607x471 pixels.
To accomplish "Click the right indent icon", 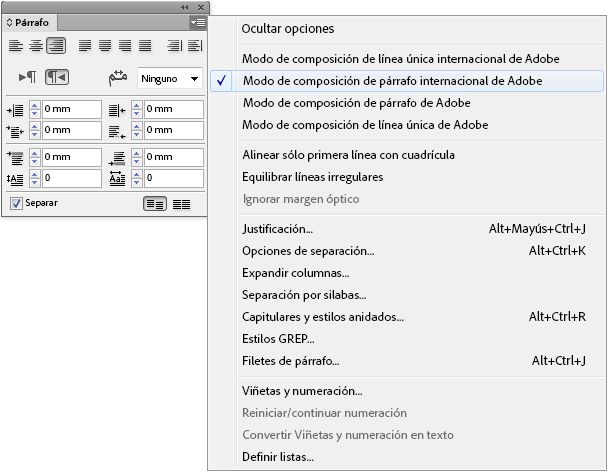I will [117, 110].
